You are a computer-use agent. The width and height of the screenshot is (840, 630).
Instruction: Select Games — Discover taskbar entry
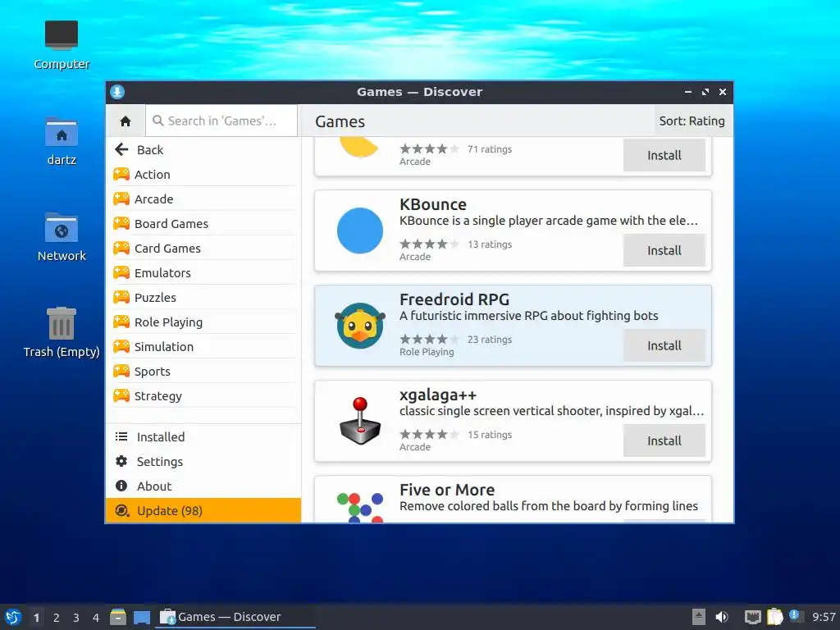click(235, 617)
